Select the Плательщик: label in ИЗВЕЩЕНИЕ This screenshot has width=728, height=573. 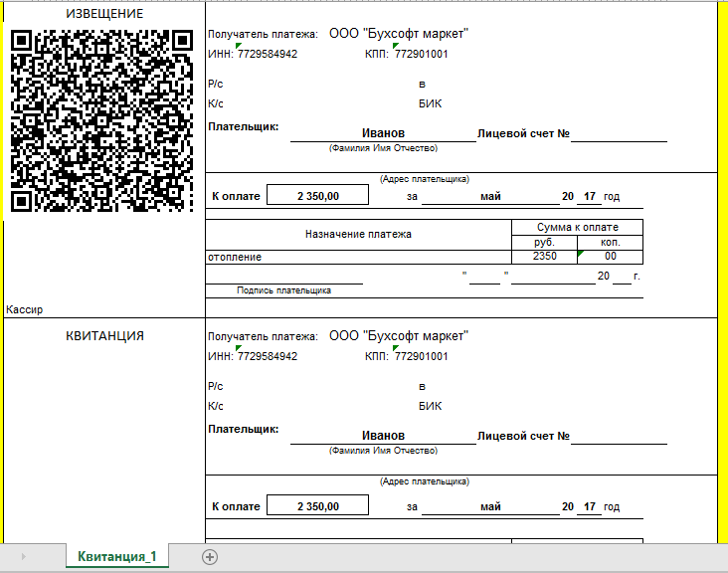[244, 126]
